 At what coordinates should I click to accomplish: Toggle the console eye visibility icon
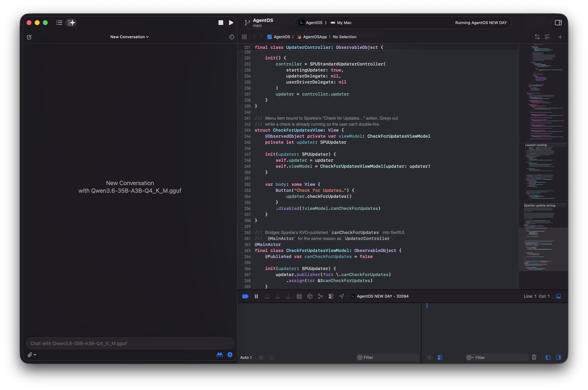(429, 357)
